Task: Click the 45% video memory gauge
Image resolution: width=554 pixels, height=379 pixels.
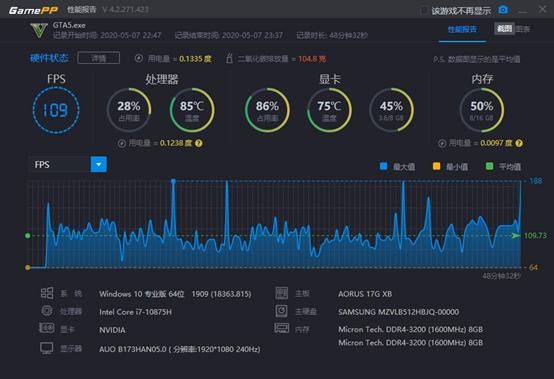Action: click(x=391, y=110)
